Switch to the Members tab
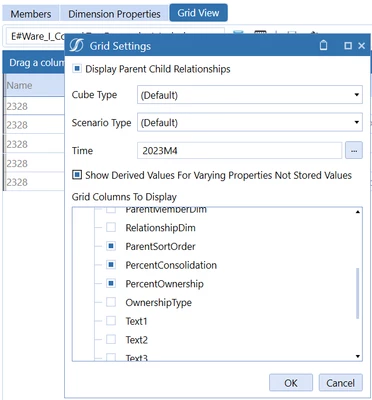The width and height of the screenshot is (372, 400). tap(31, 14)
